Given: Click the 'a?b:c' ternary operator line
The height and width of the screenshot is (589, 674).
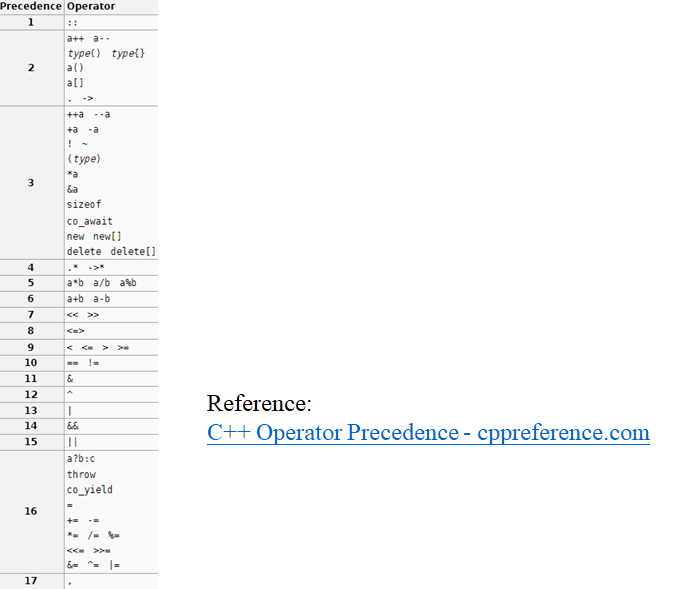Looking at the screenshot, I should pos(81,459).
